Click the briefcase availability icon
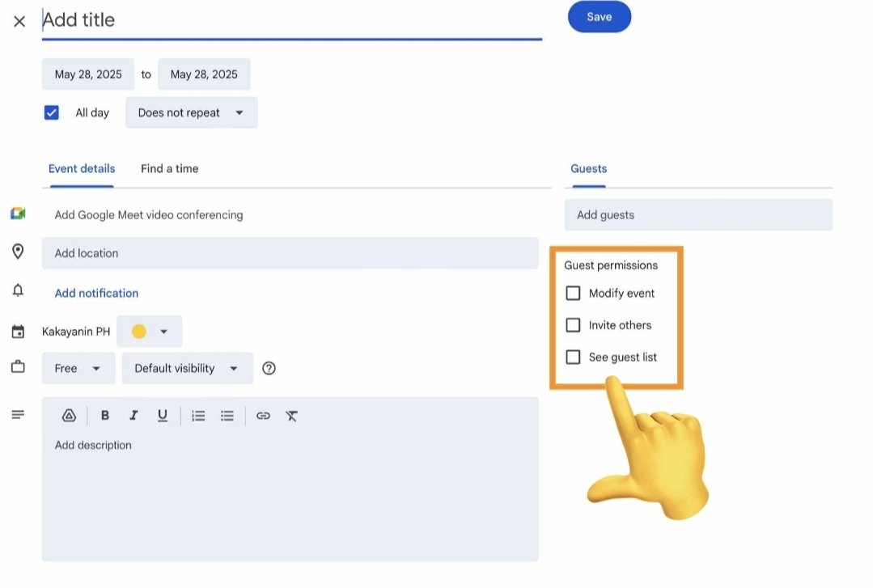 point(18,367)
